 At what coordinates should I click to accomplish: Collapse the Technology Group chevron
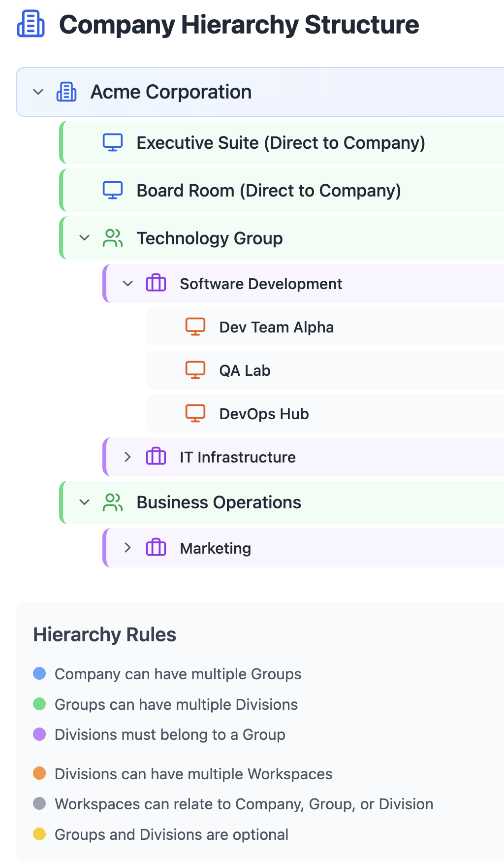pos(85,238)
